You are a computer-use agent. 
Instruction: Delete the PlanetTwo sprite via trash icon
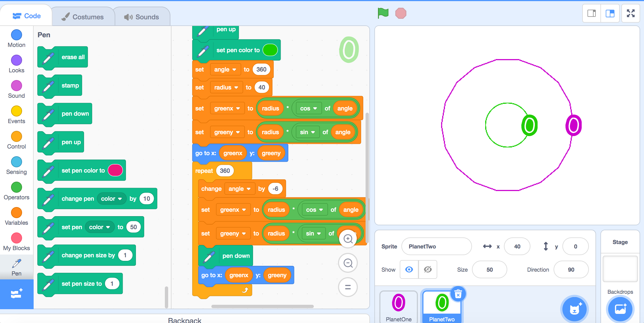(x=458, y=294)
